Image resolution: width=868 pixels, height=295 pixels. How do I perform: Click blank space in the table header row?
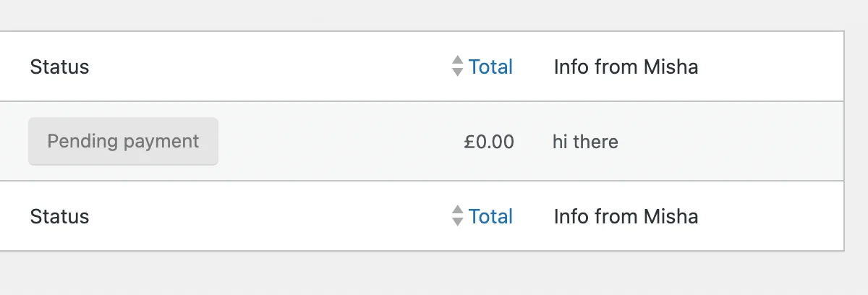[268, 67]
